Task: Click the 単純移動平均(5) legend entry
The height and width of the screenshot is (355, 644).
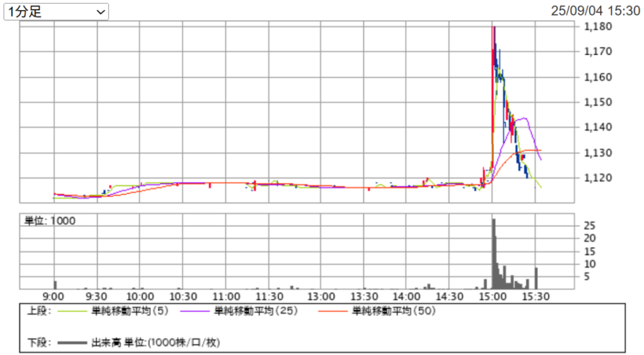Action: (130, 311)
